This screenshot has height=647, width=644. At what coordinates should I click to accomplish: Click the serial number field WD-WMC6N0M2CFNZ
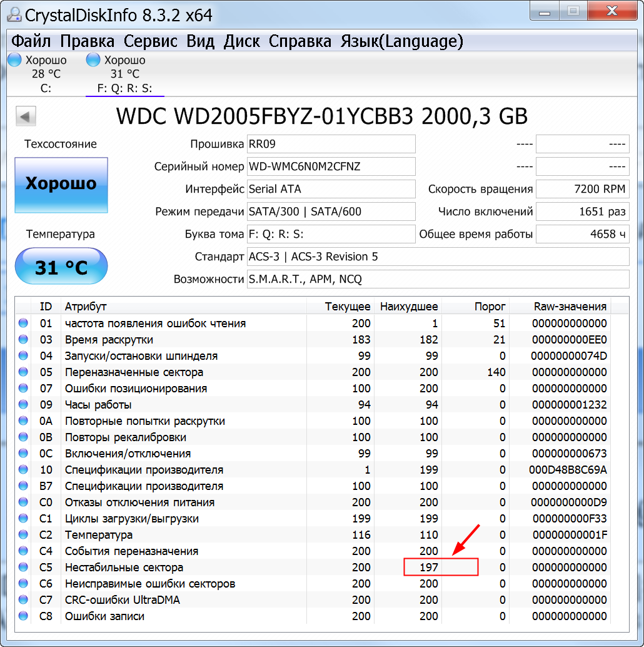331,166
